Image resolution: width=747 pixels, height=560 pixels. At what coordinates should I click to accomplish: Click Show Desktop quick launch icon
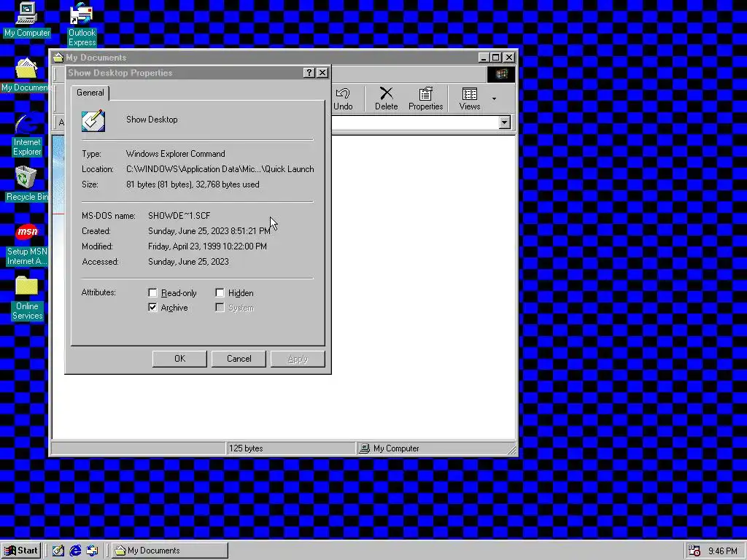coord(58,551)
